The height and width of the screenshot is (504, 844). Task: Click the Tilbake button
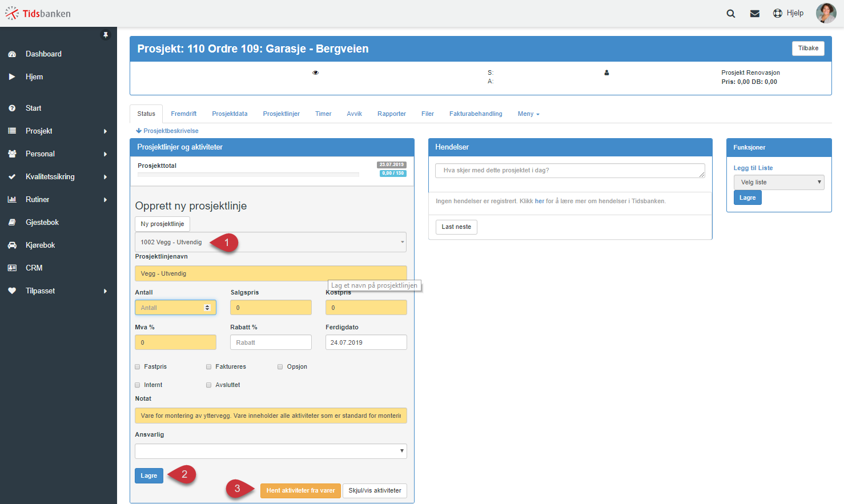point(808,49)
